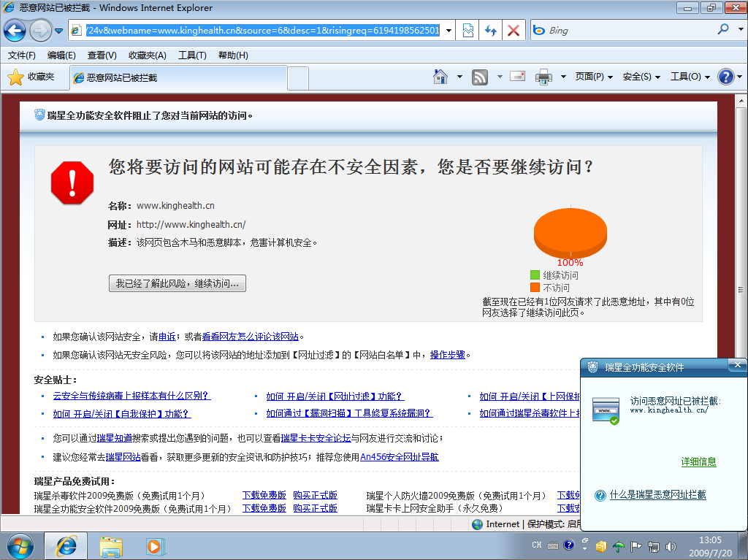Click the 瑞星知道 link
The height and width of the screenshot is (560, 748).
[x=115, y=438]
